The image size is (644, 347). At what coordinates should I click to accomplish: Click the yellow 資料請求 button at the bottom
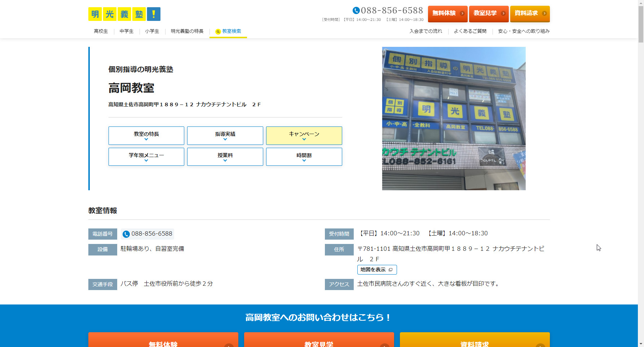475,340
